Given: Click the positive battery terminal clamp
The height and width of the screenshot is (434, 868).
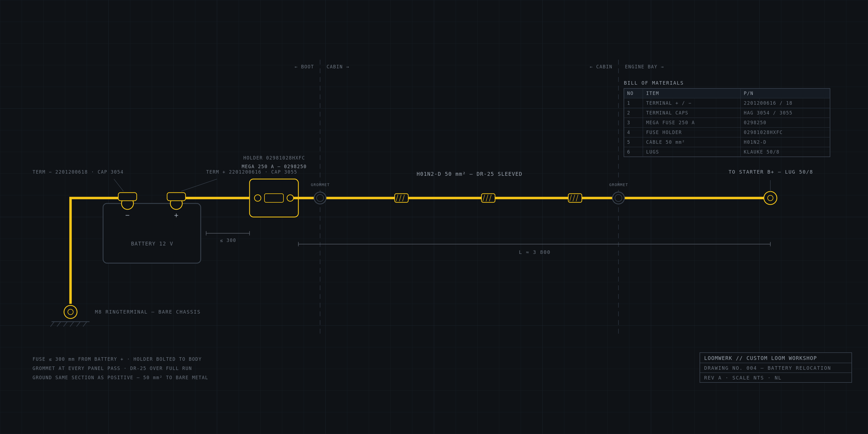Looking at the screenshot, I should [x=176, y=200].
